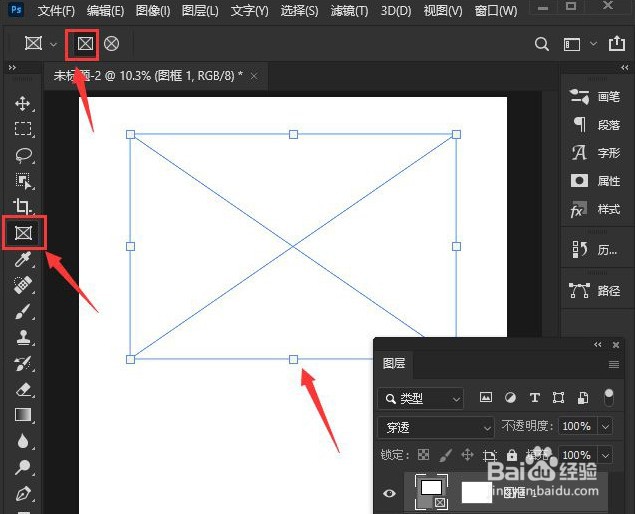The height and width of the screenshot is (514, 635).
Task: Select the Brush tool
Action: pos(23,311)
